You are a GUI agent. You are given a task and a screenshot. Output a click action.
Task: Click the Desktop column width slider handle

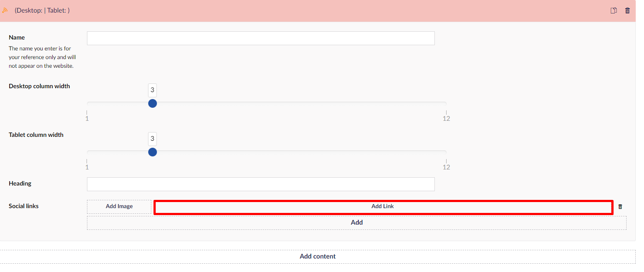click(152, 103)
